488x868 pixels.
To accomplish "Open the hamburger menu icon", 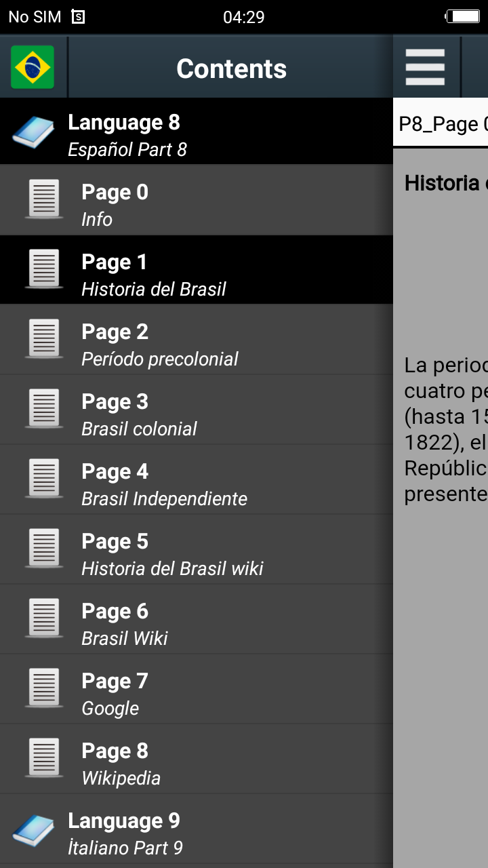I will point(425,67).
